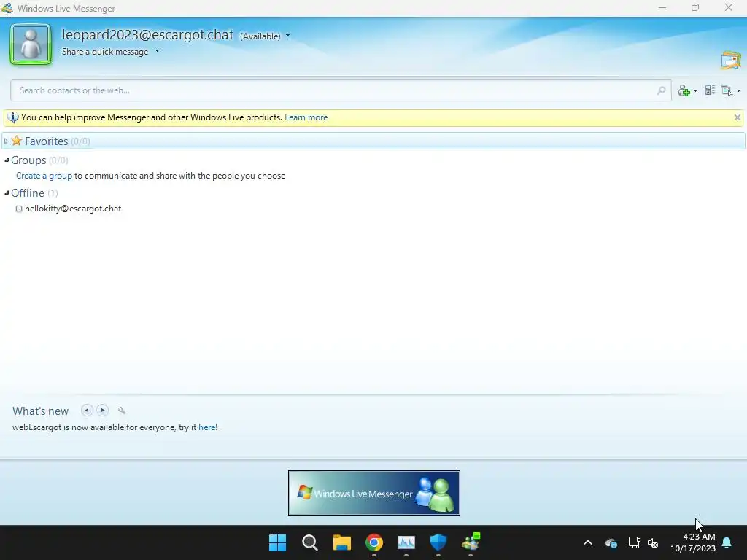The height and width of the screenshot is (560, 747).
Task: Open the Add a contact dropdown arrow
Action: click(x=695, y=90)
